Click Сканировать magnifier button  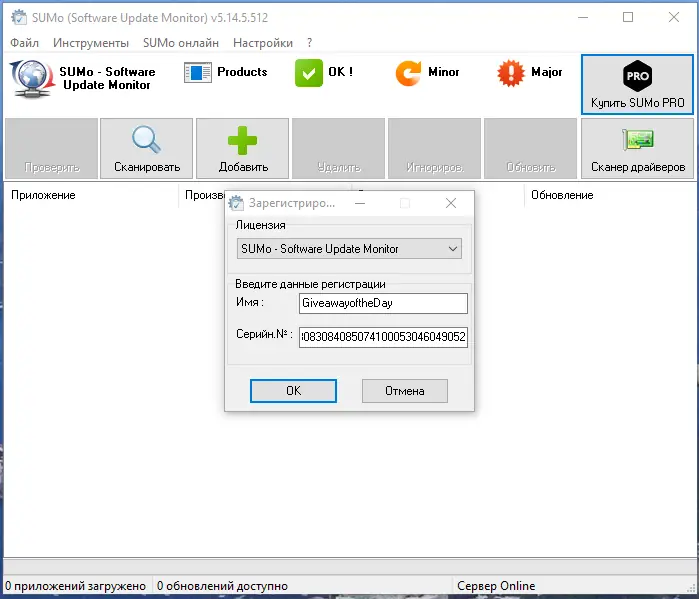pyautogui.click(x=147, y=148)
